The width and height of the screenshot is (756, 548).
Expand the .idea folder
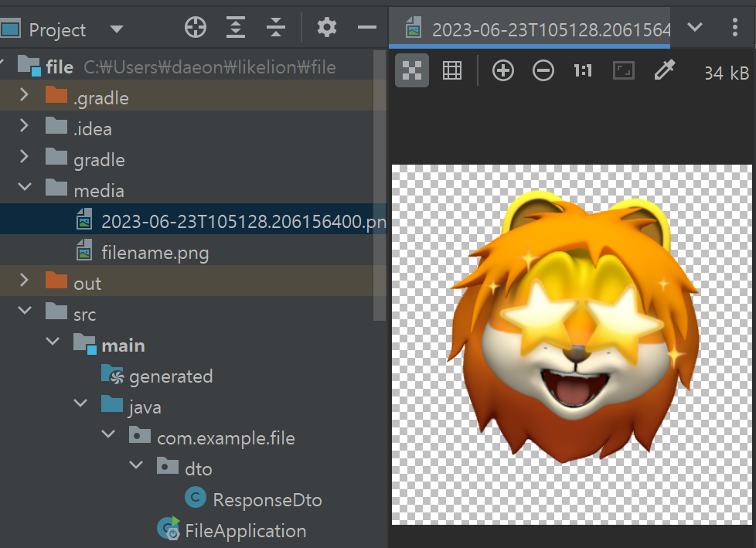tap(24, 126)
